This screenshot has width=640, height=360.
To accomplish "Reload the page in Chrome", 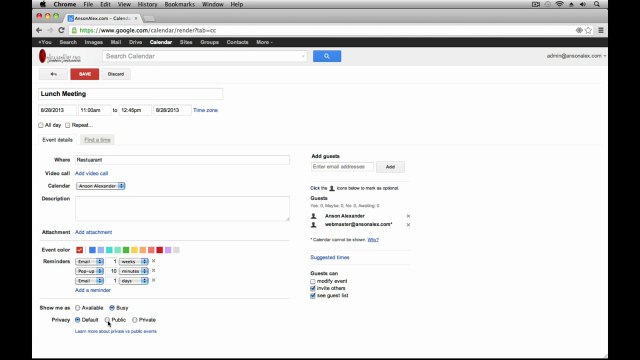I will (61, 30).
